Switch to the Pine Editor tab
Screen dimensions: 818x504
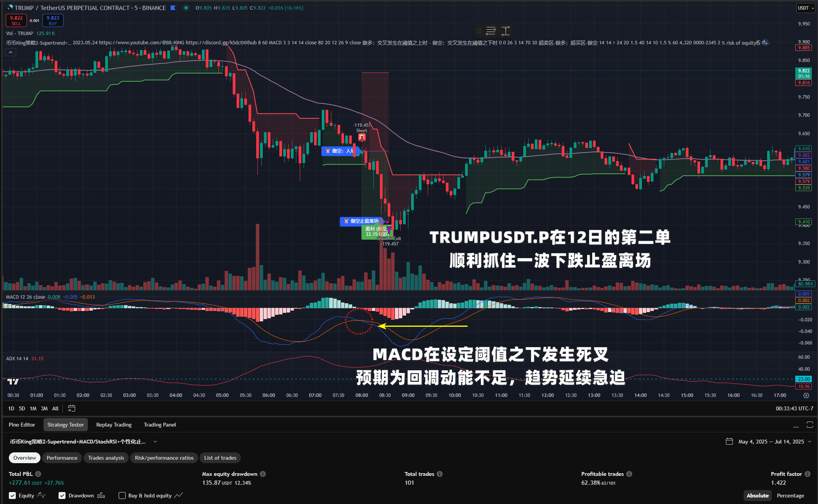[x=22, y=425]
